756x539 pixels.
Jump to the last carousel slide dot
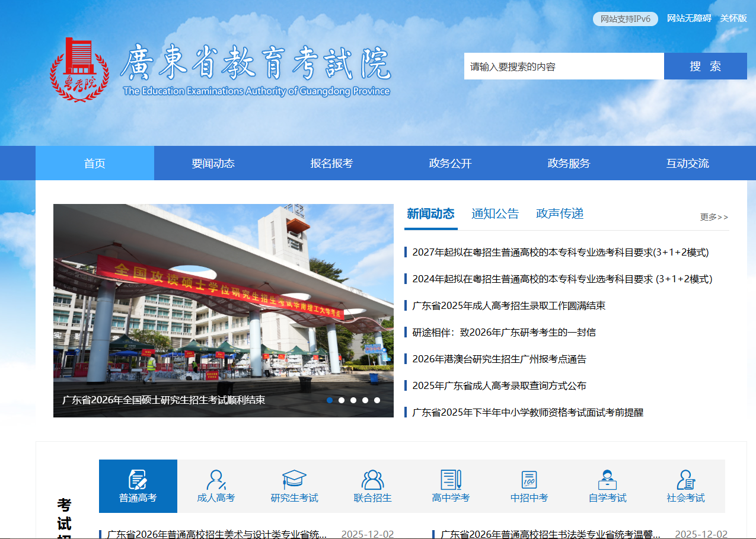click(377, 400)
